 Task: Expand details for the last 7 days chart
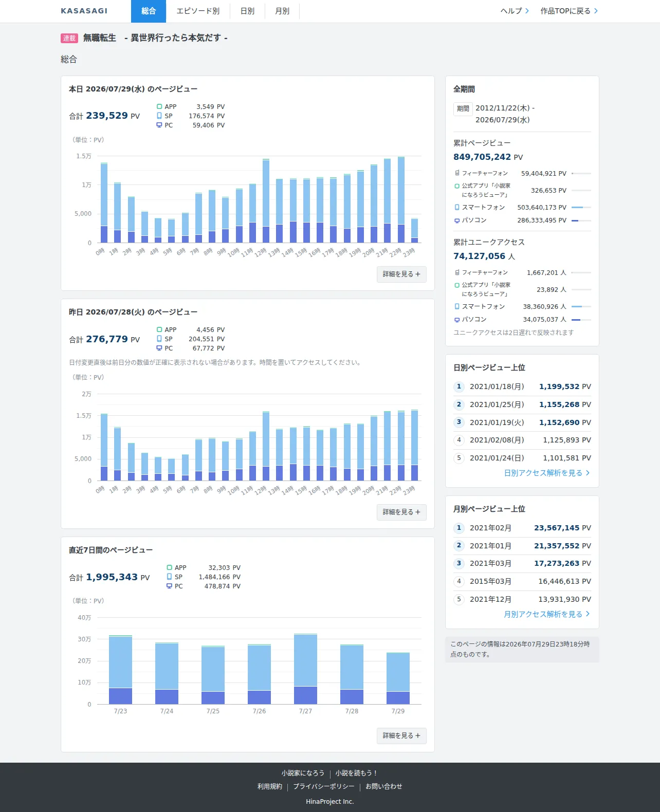pyautogui.click(x=401, y=736)
